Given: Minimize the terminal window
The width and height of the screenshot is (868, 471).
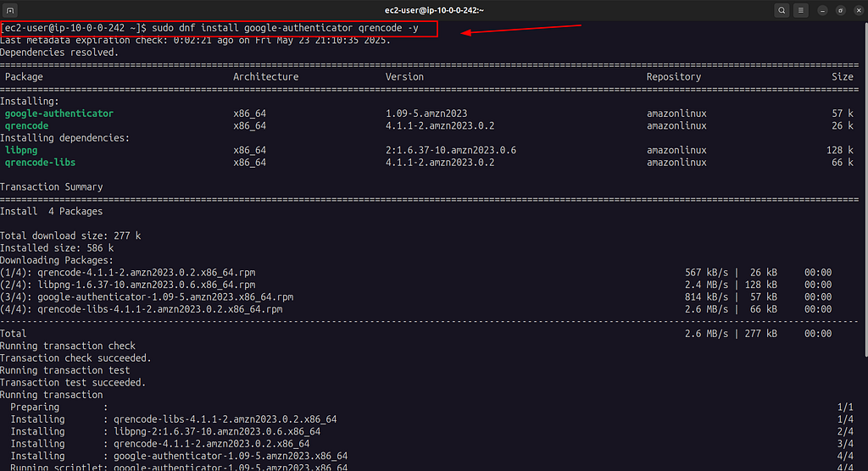Looking at the screenshot, I should click(822, 10).
